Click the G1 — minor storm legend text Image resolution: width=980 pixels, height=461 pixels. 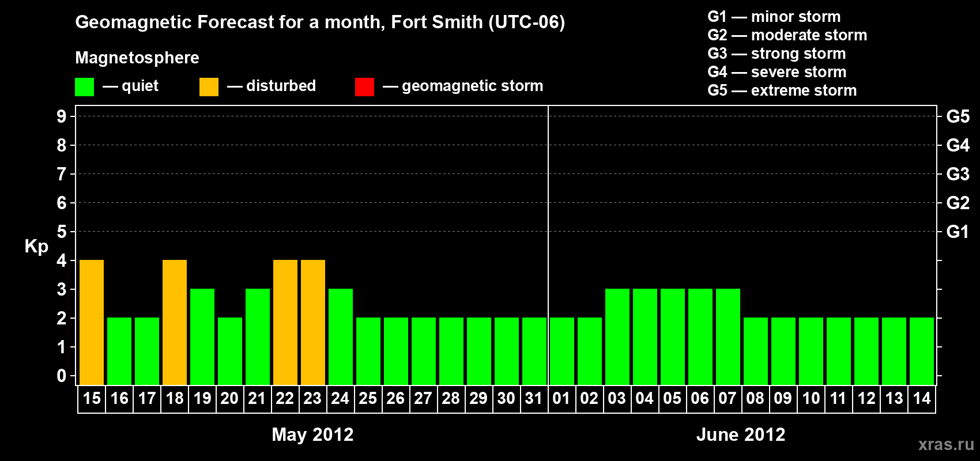pos(774,17)
